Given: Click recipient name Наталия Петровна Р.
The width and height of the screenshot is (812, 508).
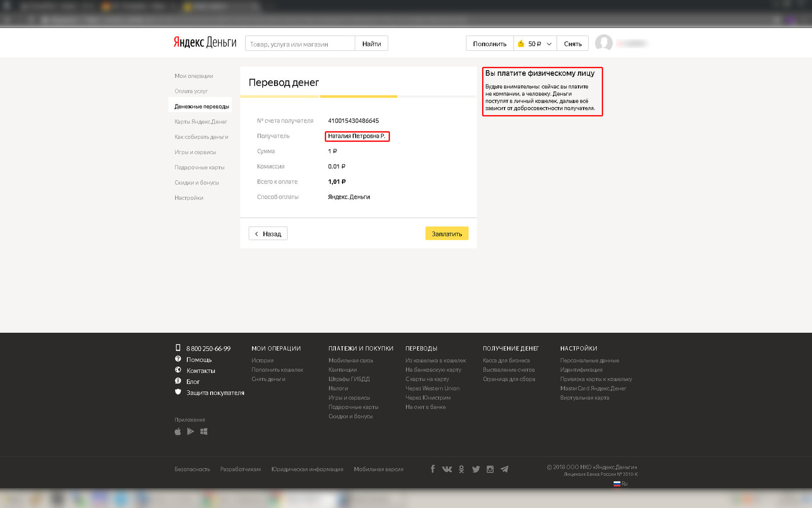Looking at the screenshot, I should coord(357,136).
